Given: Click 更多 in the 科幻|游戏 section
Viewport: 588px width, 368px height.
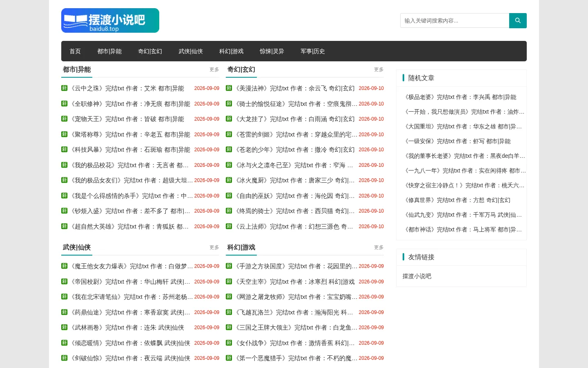Looking at the screenshot, I should [x=379, y=248].
